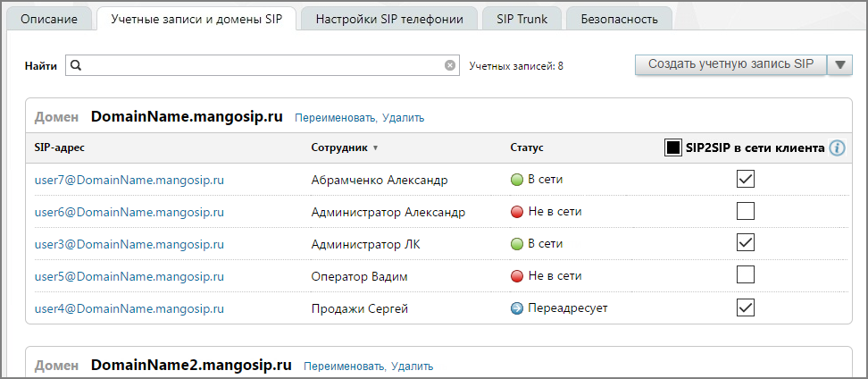Click the DomainName2.mangosip.ru domain title
The width and height of the screenshot is (868, 379).
pyautogui.click(x=191, y=366)
